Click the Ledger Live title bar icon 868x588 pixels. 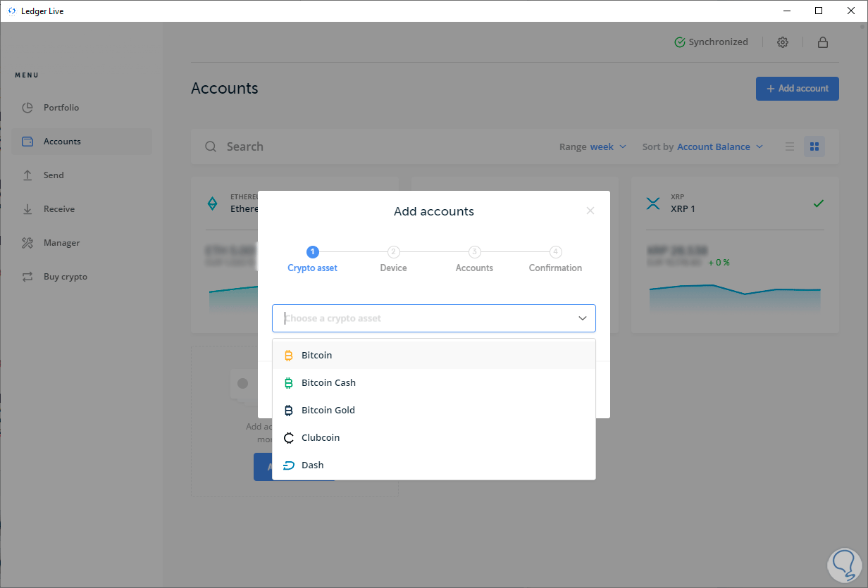point(11,11)
